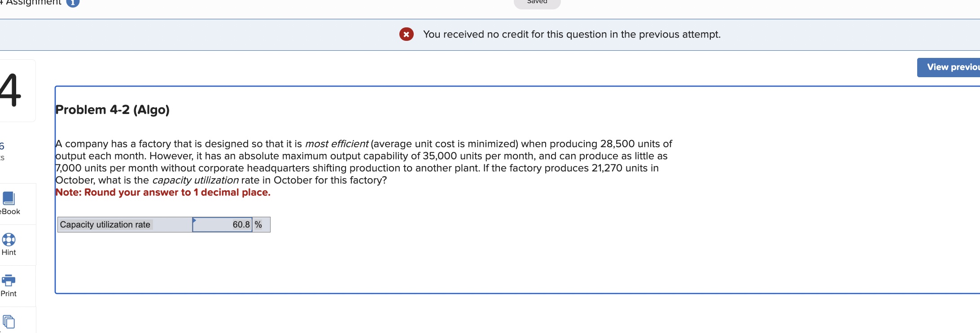The height and width of the screenshot is (333, 980).
Task: Click the Assignment title text
Action: click(31, 3)
